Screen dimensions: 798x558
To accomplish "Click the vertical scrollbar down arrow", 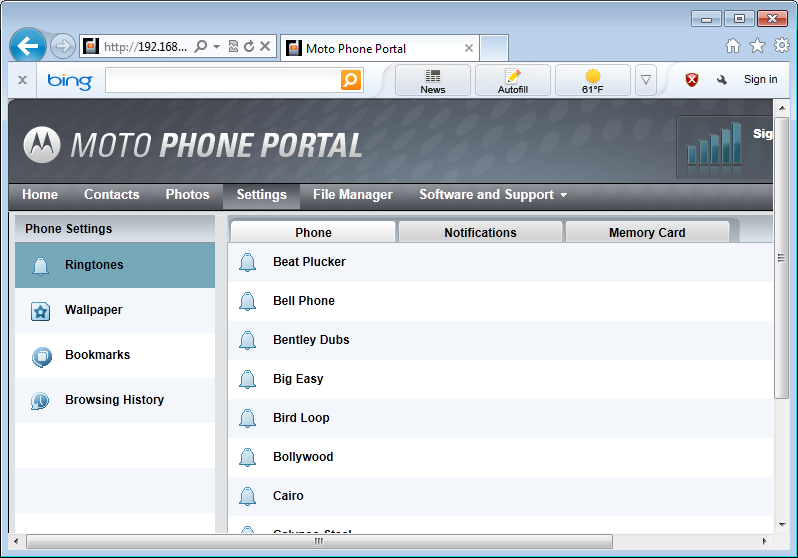I will (782, 524).
